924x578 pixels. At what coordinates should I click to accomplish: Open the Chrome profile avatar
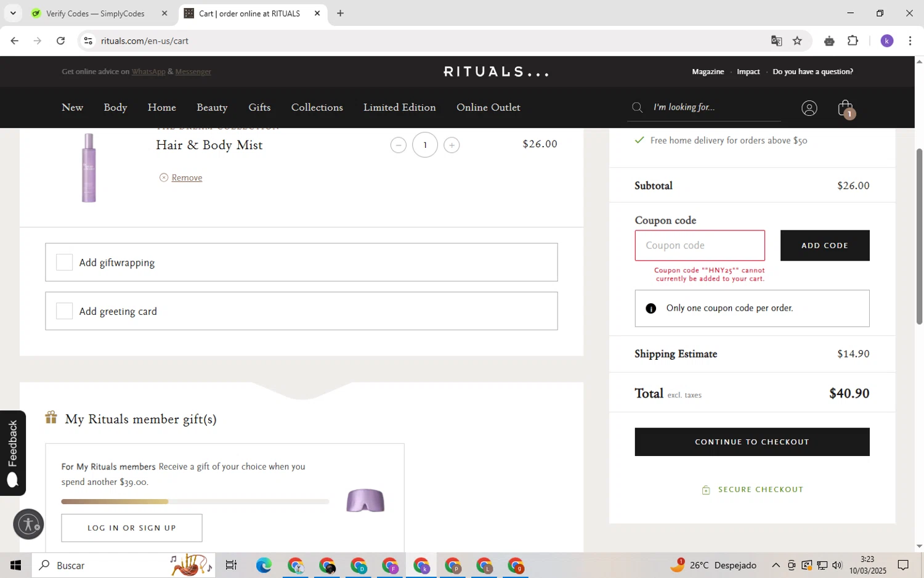coord(887,41)
